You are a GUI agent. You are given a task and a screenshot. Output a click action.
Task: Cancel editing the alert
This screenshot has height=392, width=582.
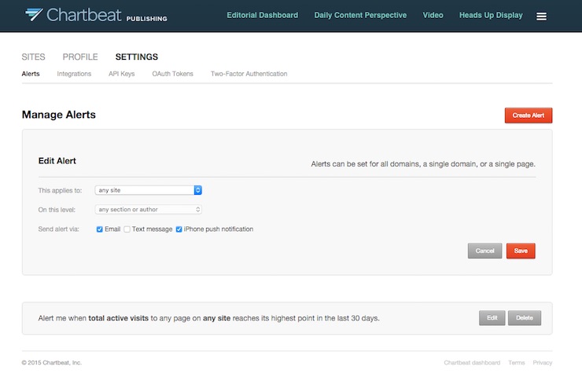tap(484, 251)
